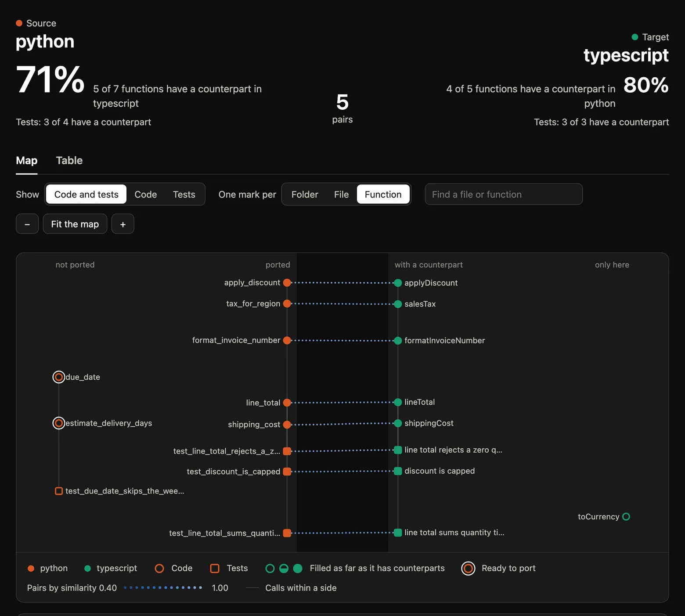Click the toCurrency hollow green circle
The image size is (685, 616).
[626, 517]
